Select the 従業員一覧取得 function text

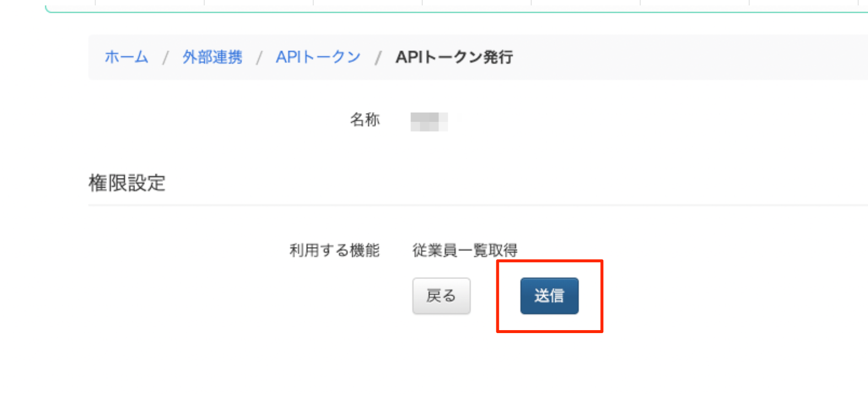464,250
